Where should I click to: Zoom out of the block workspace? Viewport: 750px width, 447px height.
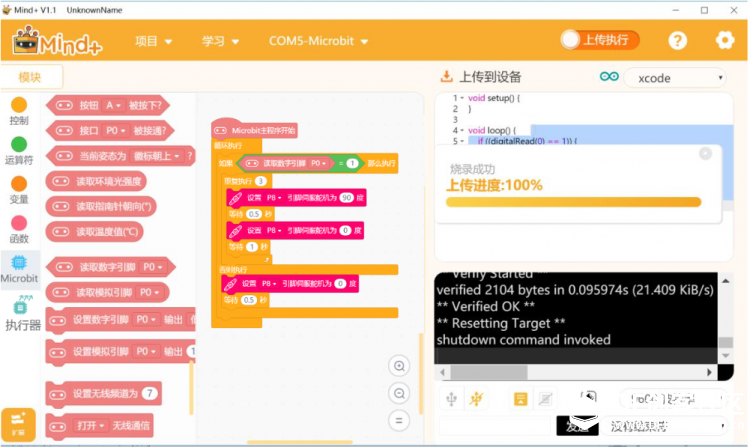click(x=399, y=393)
